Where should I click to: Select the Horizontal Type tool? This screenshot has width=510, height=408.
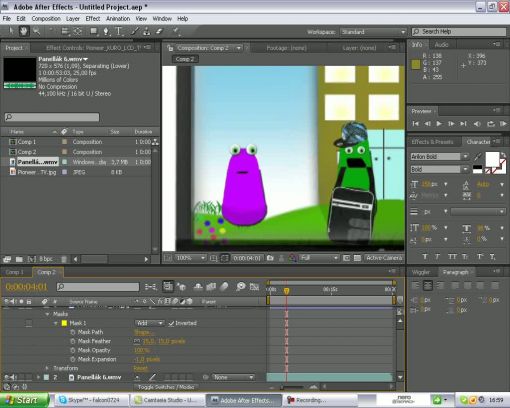pyautogui.click(x=119, y=31)
